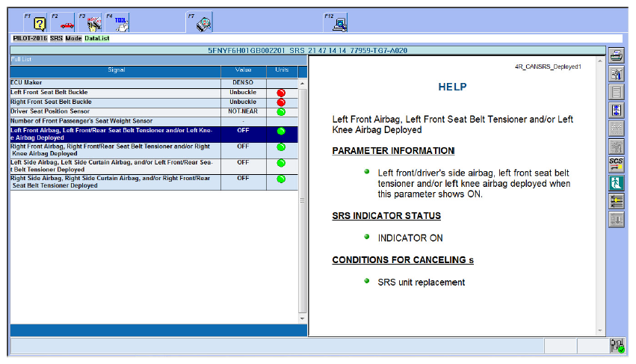Click the SRS INDICATOR STATUS heading
Screen dimensions: 636x364
(x=386, y=216)
